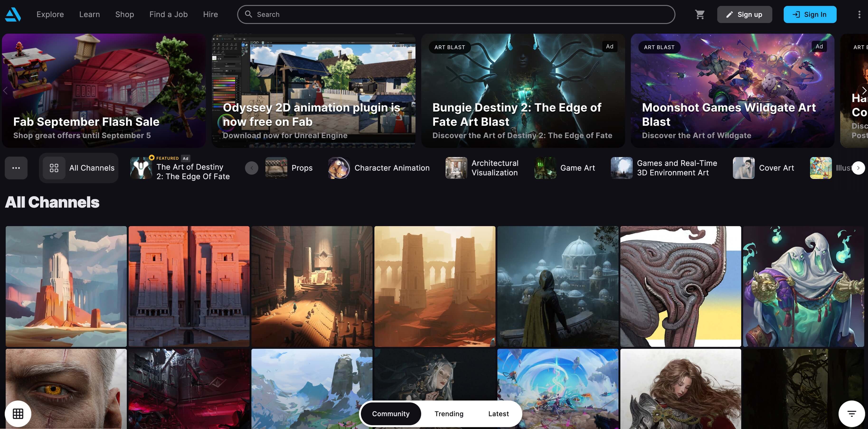Open the vertical three-dot options menu
This screenshot has height=429, width=868.
(x=859, y=14)
